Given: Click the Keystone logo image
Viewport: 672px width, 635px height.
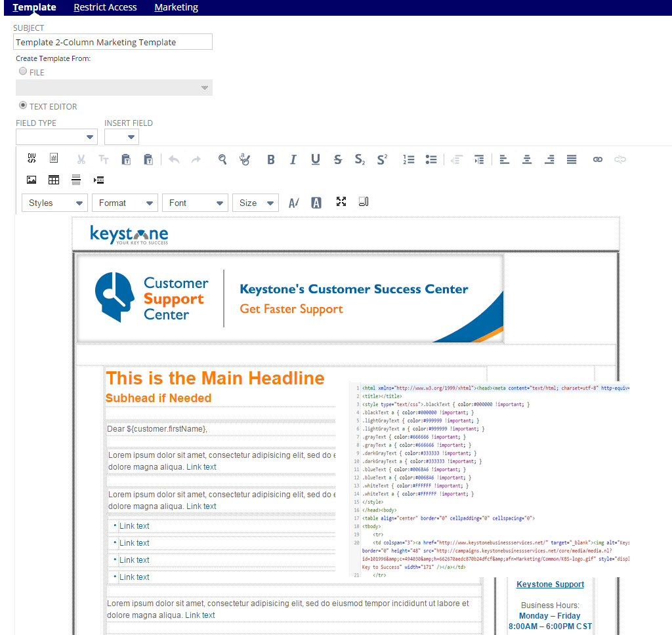Looking at the screenshot, I should point(129,235).
